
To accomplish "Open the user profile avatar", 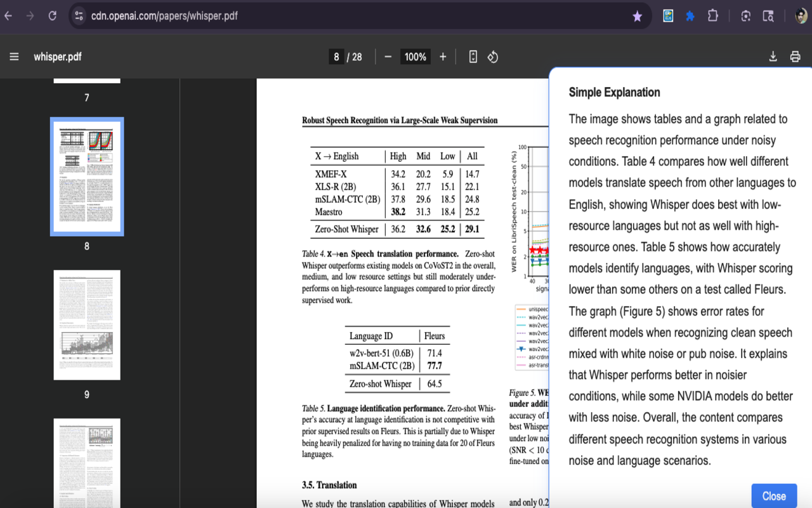I will (x=801, y=16).
